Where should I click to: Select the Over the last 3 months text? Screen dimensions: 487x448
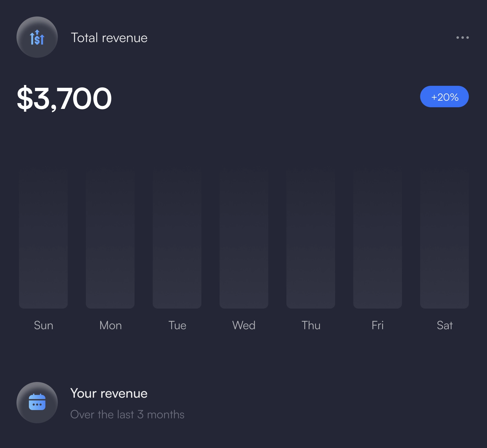click(x=127, y=414)
